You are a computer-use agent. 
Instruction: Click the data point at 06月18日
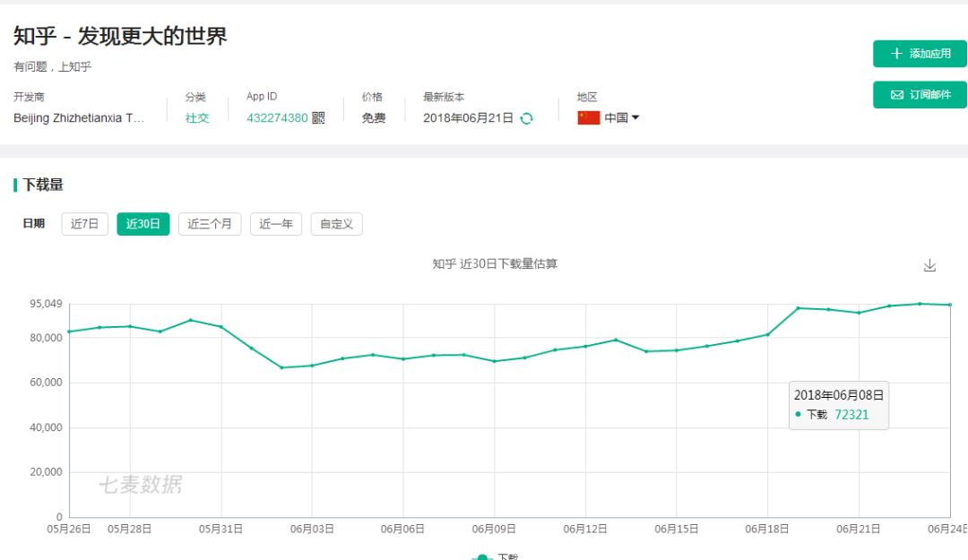coord(768,334)
